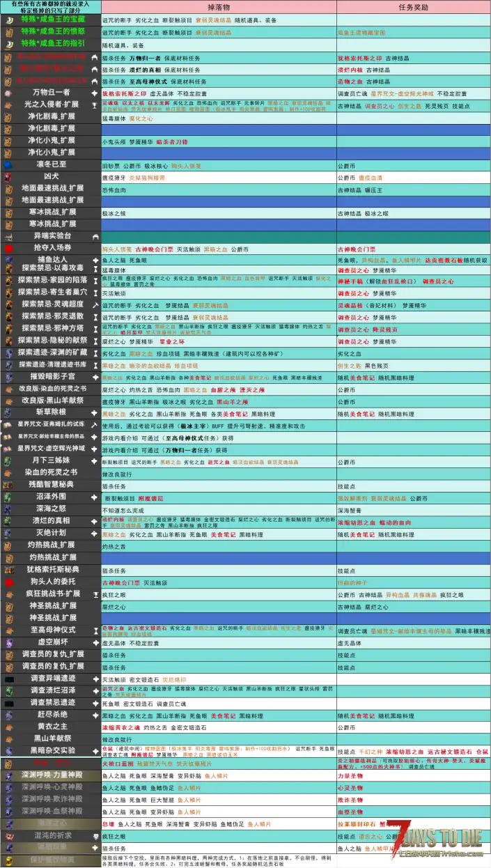Click the red card icon beside 凶犬
The image size is (491, 868).
click(8, 177)
